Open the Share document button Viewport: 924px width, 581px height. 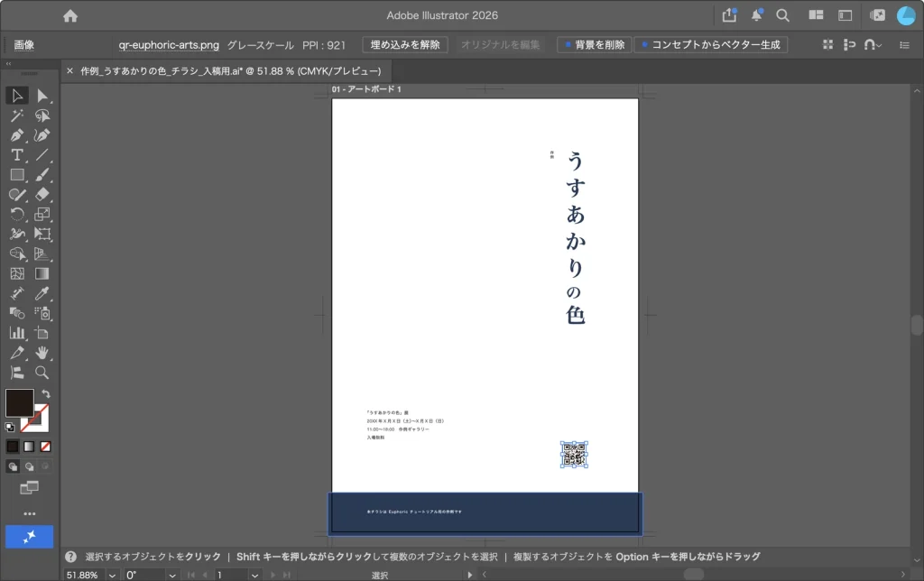tap(729, 15)
